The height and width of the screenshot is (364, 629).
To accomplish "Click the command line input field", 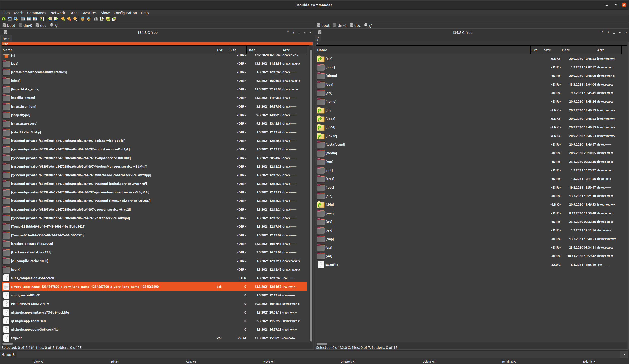I will (319, 354).
